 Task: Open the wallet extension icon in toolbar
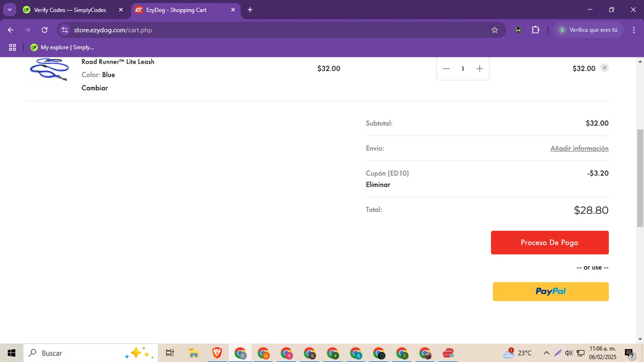pyautogui.click(x=519, y=30)
